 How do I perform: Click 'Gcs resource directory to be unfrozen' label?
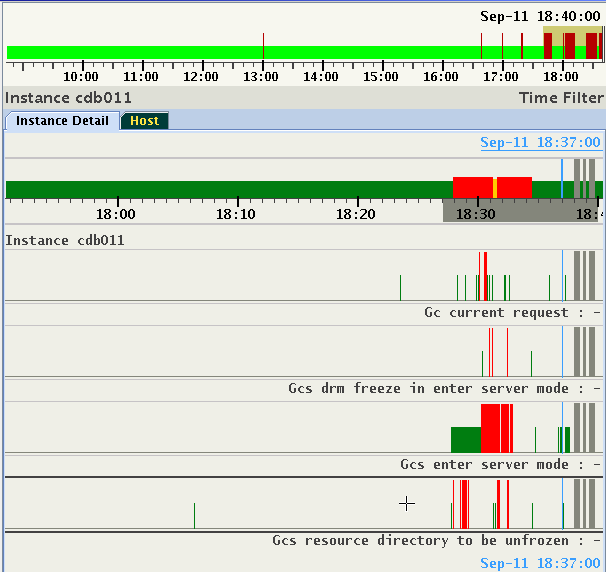[x=420, y=540]
